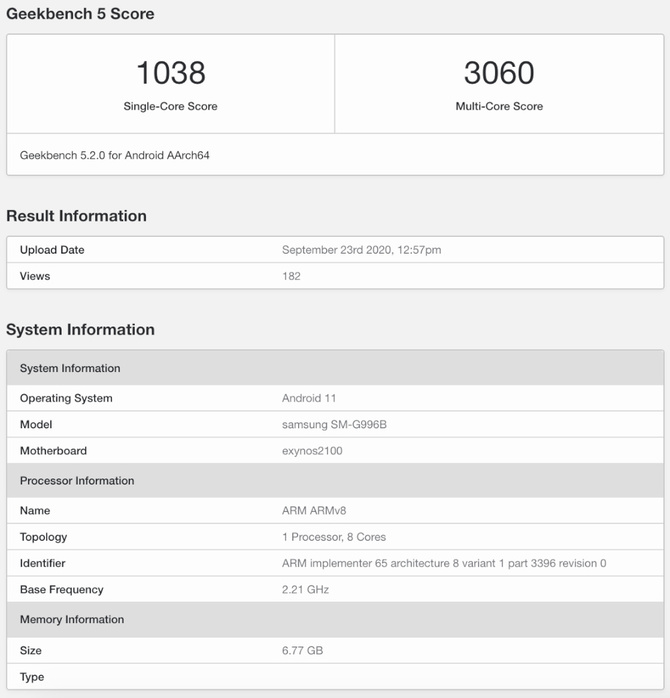This screenshot has width=670, height=698.
Task: Click the Views count 182
Action: tap(291, 276)
